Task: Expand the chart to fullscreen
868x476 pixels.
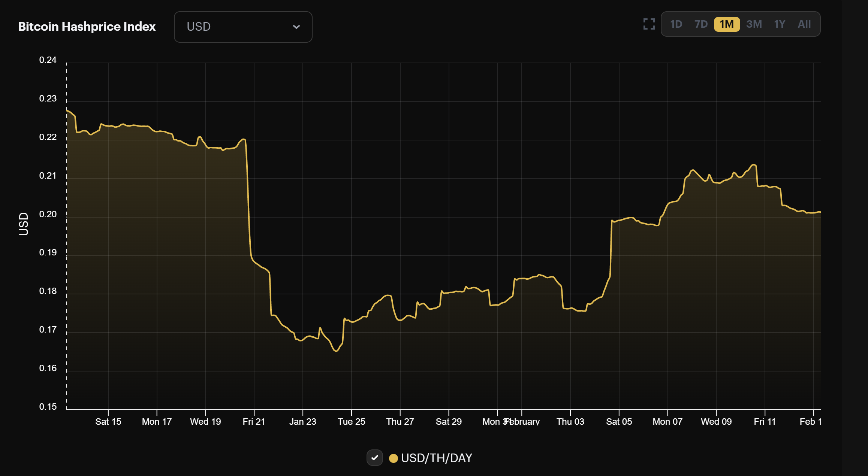Action: tap(648, 24)
